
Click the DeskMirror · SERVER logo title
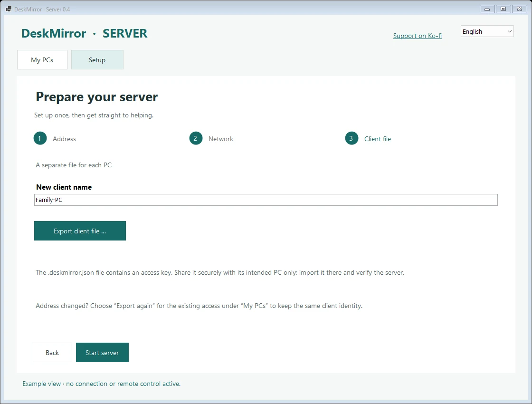click(x=84, y=33)
